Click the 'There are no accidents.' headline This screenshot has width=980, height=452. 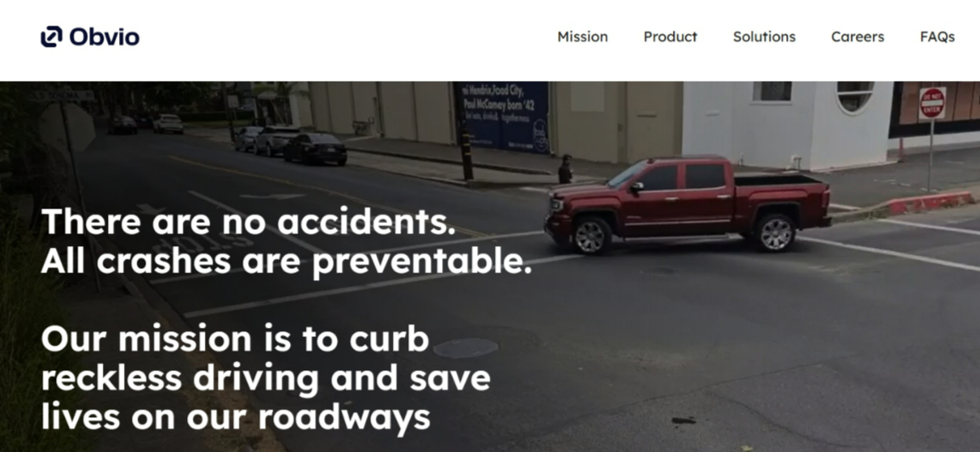coord(248,221)
